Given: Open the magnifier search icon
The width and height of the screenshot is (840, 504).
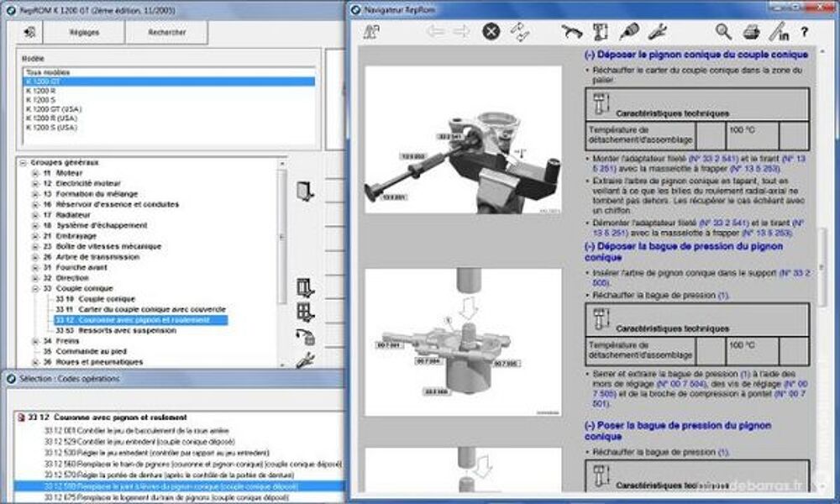Looking at the screenshot, I should 723,32.
